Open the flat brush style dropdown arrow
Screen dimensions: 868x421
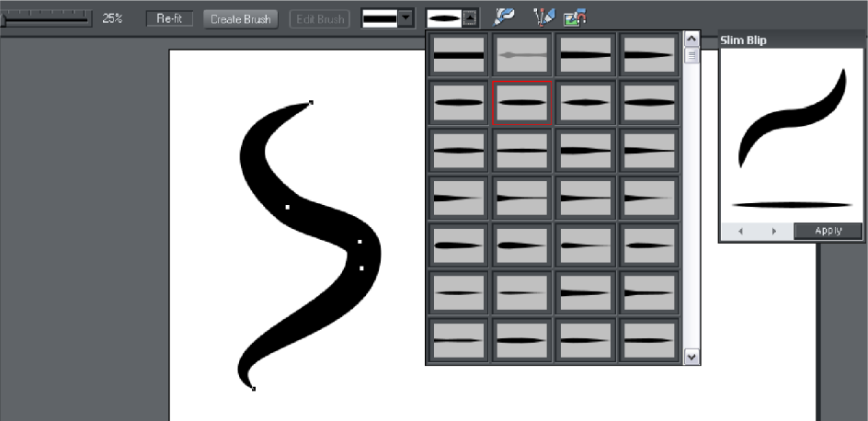pos(406,18)
